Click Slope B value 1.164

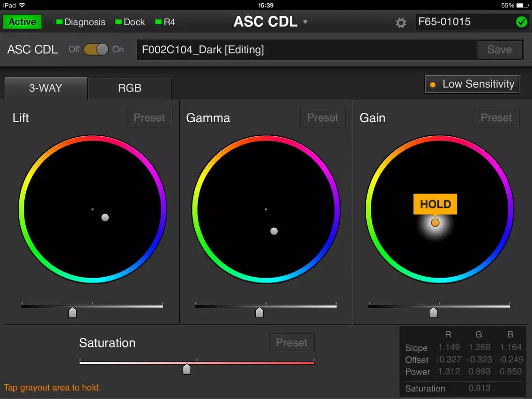click(x=510, y=347)
